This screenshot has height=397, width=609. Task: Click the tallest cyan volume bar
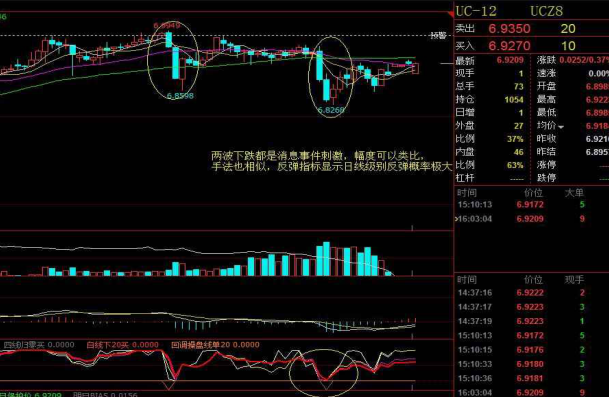(326, 259)
